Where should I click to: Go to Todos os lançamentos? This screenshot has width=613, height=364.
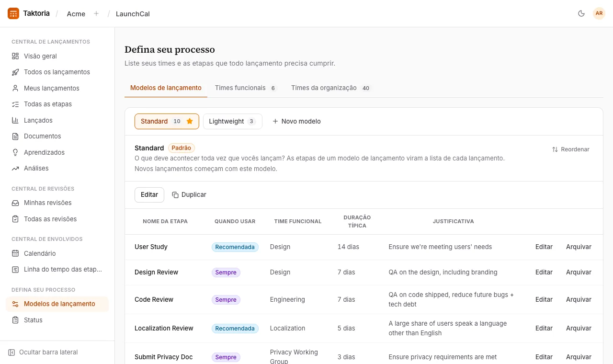(x=57, y=72)
